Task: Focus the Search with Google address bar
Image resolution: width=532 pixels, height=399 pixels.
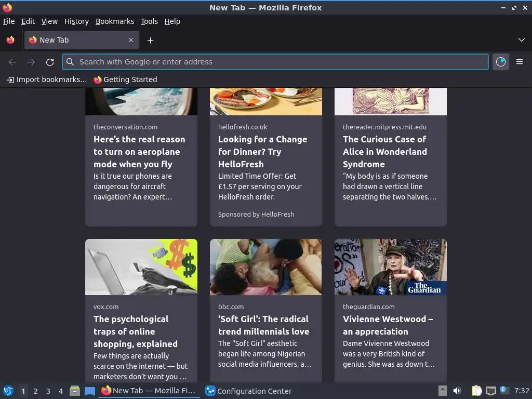Action: (x=275, y=62)
